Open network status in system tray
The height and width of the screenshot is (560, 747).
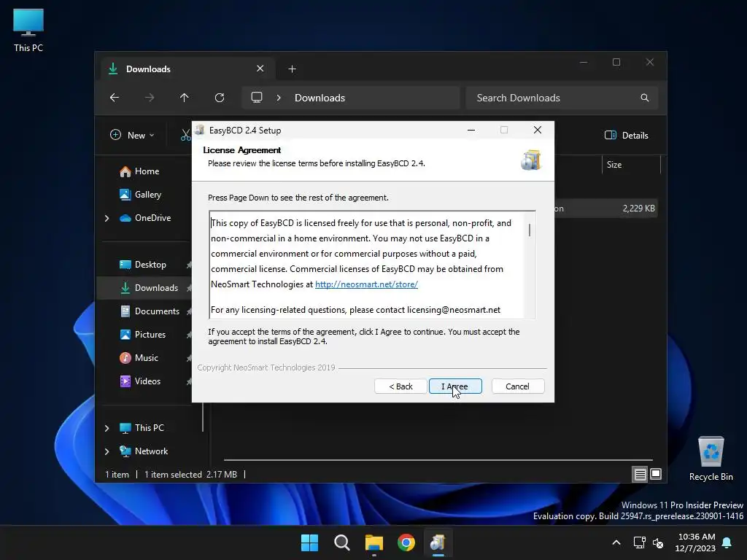[x=639, y=542]
